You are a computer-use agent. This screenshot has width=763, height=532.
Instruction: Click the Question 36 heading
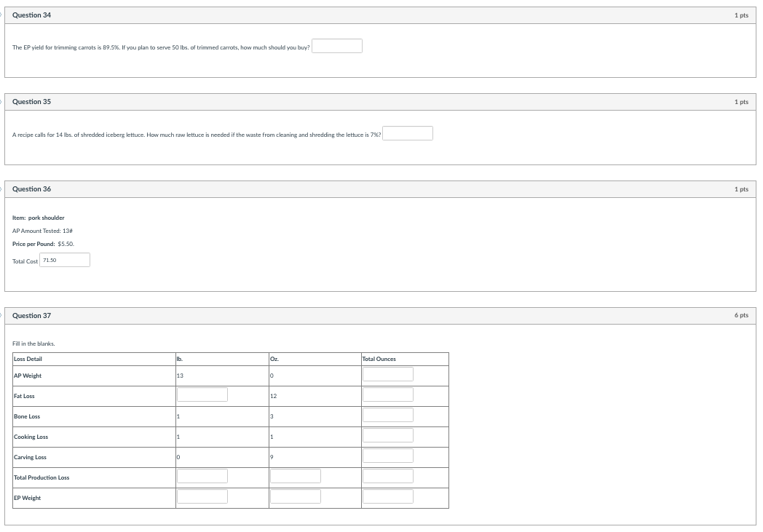pyautogui.click(x=31, y=189)
